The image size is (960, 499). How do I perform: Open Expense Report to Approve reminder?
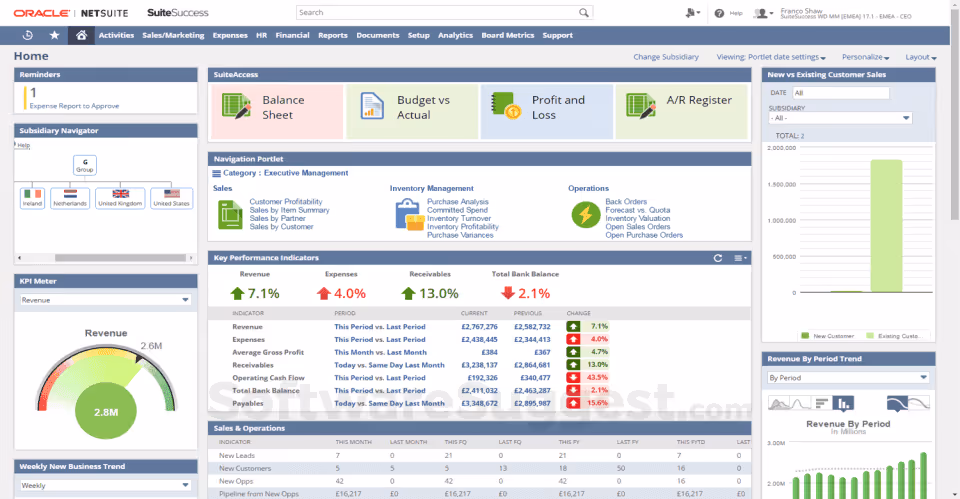click(x=74, y=106)
